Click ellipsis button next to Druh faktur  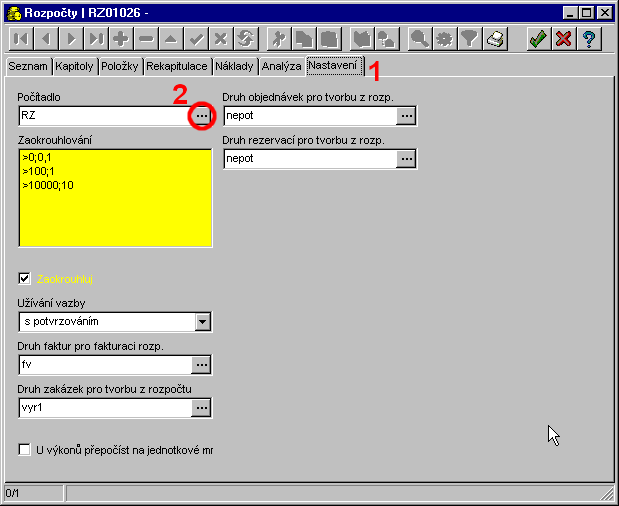pos(202,365)
